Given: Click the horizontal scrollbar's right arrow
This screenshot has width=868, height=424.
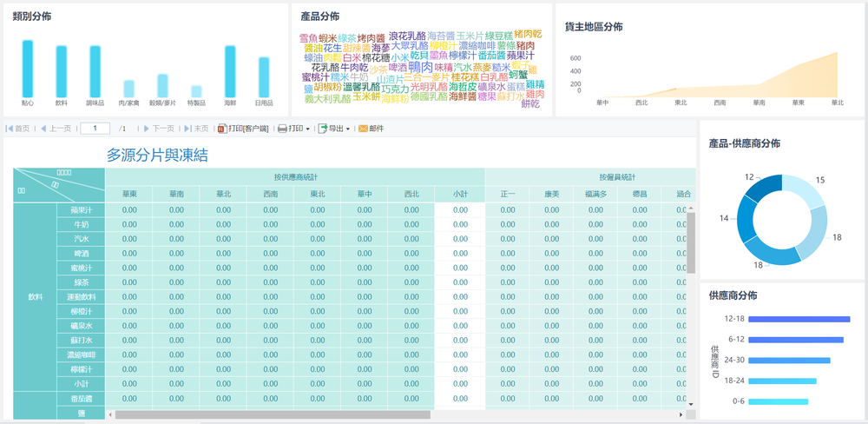Looking at the screenshot, I should [681, 414].
